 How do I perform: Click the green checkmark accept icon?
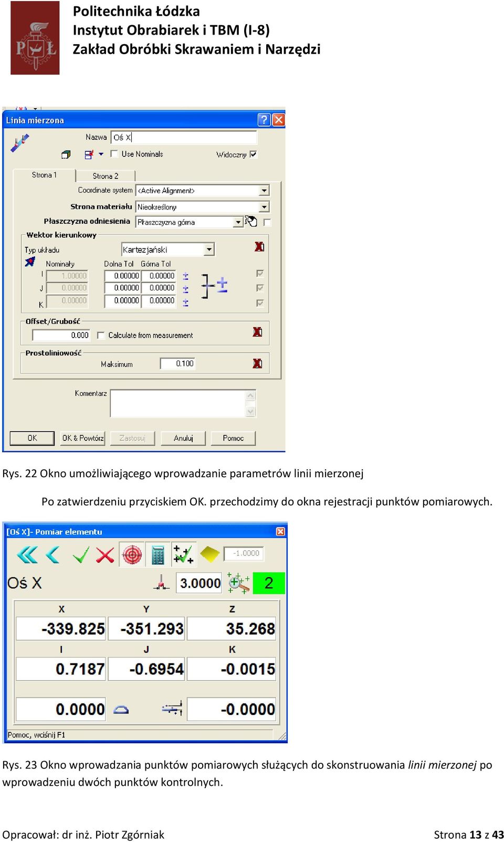pyautogui.click(x=81, y=554)
